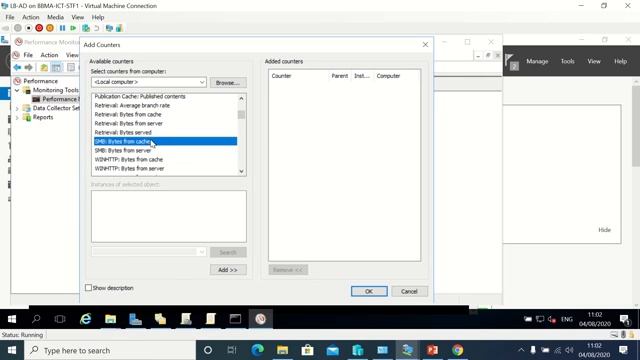Click the Show/Hide console tree icon
This screenshot has height=360, width=640.
point(56,67)
